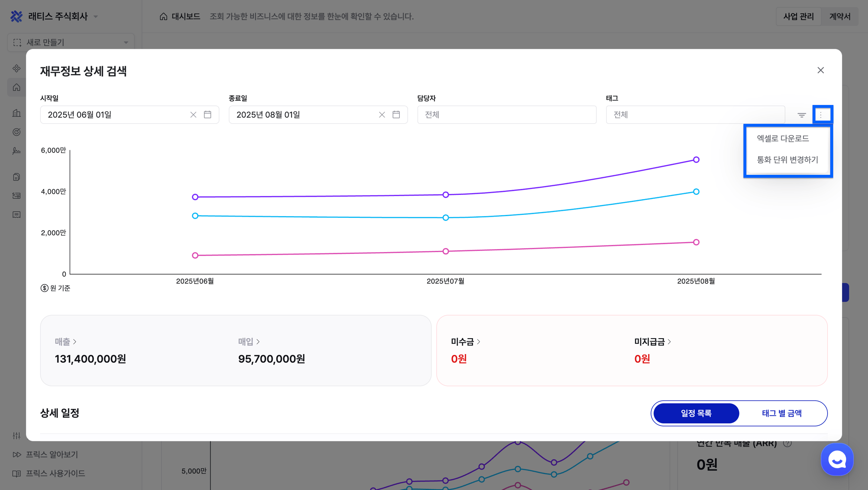Image resolution: width=868 pixels, height=490 pixels.
Task: Clear the end date 2025년 08월 01일
Action: (382, 115)
